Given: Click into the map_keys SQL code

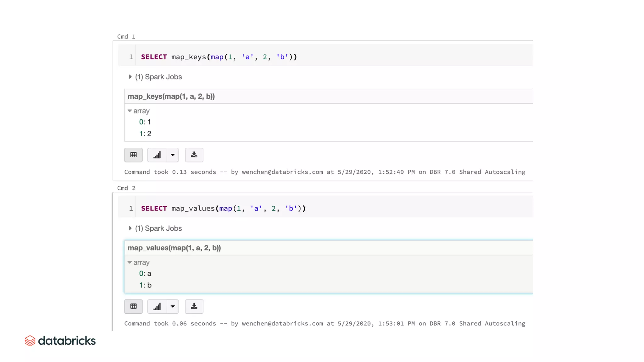Looking at the screenshot, I should 219,57.
